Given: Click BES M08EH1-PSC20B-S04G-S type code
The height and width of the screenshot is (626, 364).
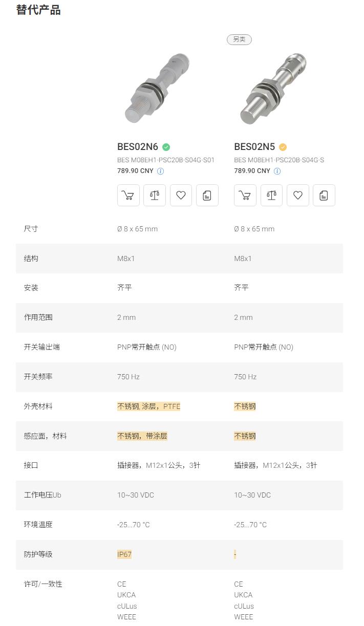Looking at the screenshot, I should [279, 160].
